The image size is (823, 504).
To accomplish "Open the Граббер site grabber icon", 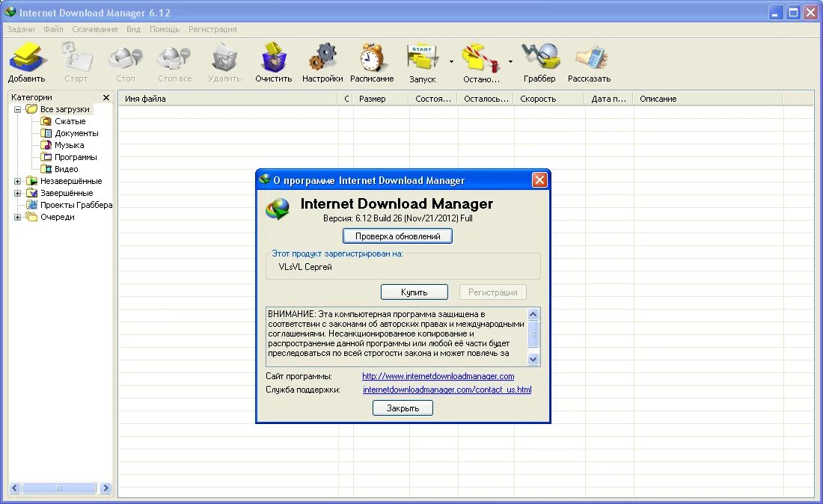I will (x=540, y=57).
